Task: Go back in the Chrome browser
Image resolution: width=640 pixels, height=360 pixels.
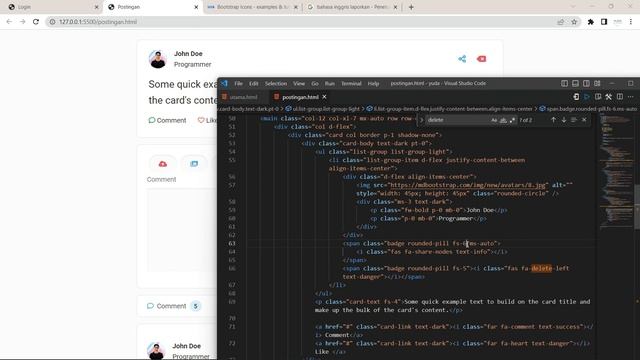Action: pos(9,22)
